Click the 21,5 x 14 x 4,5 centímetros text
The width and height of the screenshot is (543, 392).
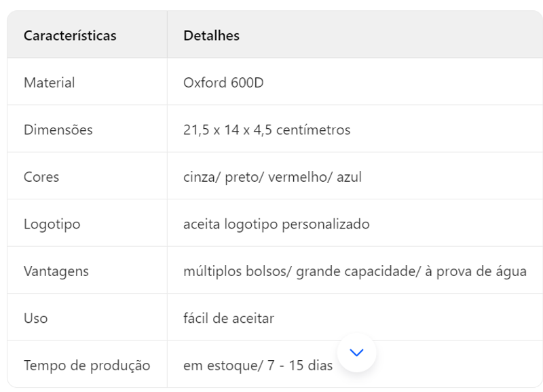(267, 130)
